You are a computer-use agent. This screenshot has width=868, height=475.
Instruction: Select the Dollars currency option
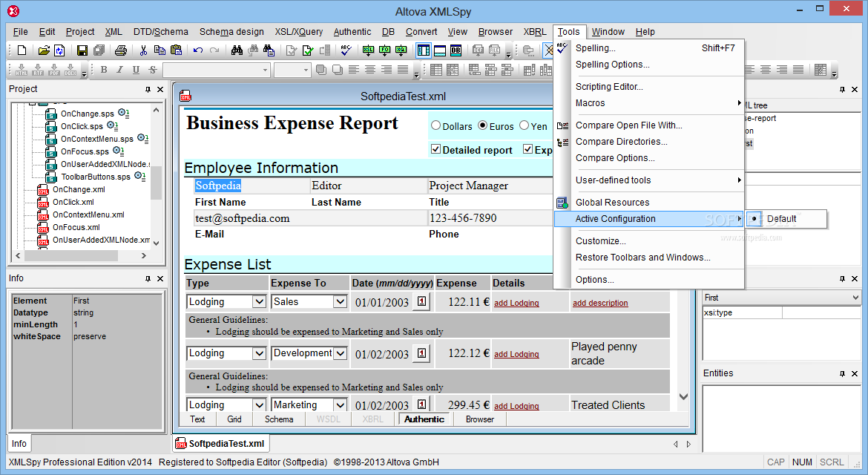coord(435,125)
